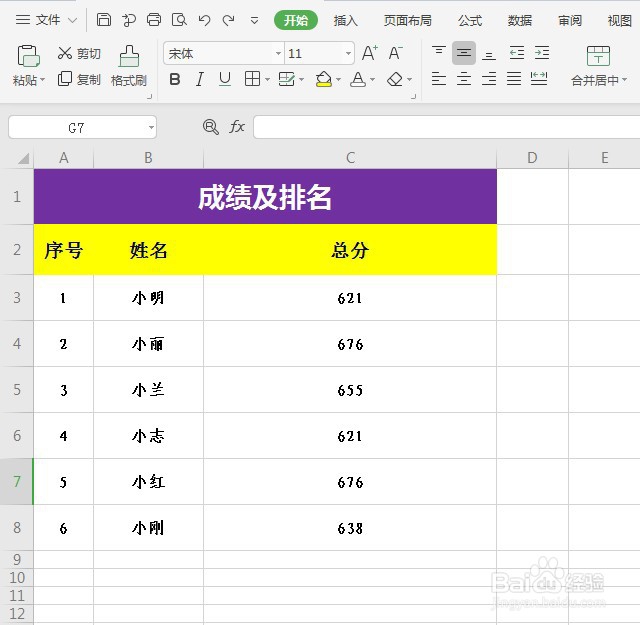Activate the 格式刷 format painter
The width and height of the screenshot is (640, 625).
[129, 66]
